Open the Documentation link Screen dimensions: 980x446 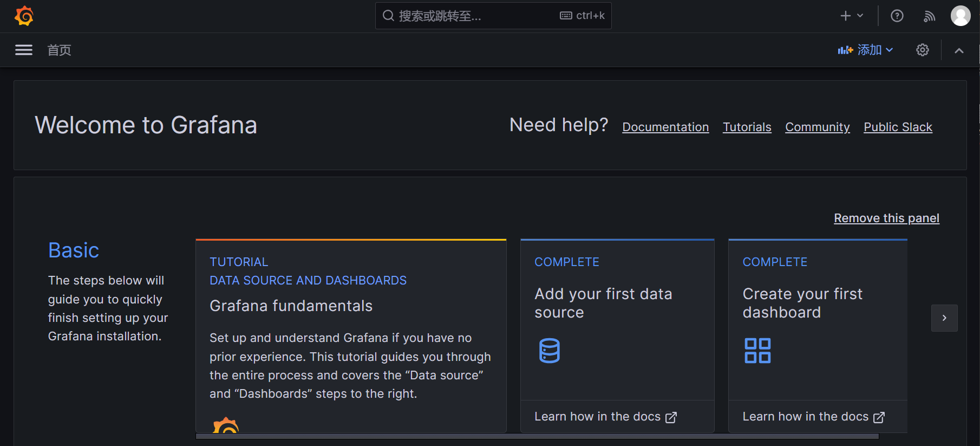click(665, 127)
